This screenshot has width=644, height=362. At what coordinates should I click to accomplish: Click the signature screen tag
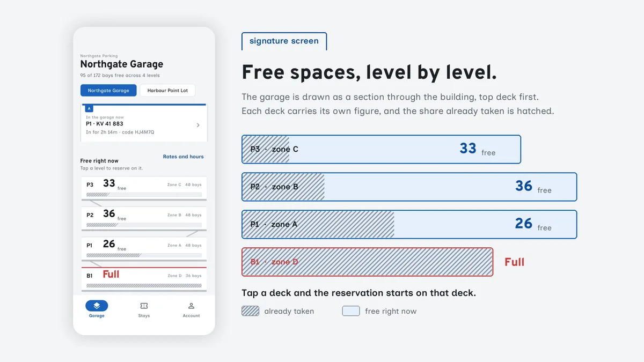[x=284, y=41]
